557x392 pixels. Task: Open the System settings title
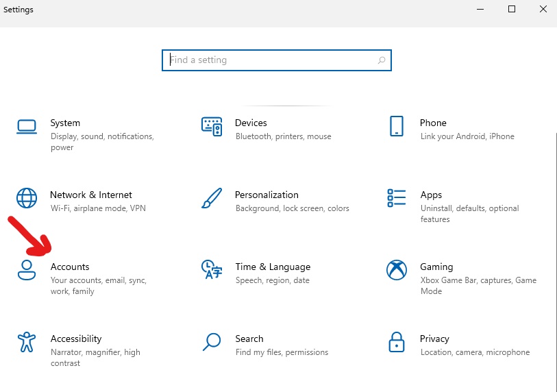click(65, 123)
